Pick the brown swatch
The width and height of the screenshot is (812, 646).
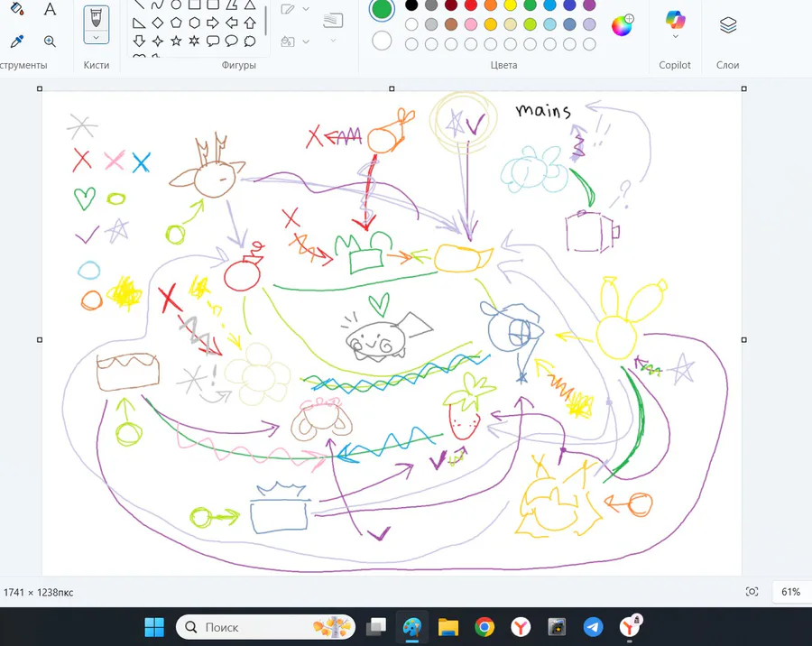[451, 24]
